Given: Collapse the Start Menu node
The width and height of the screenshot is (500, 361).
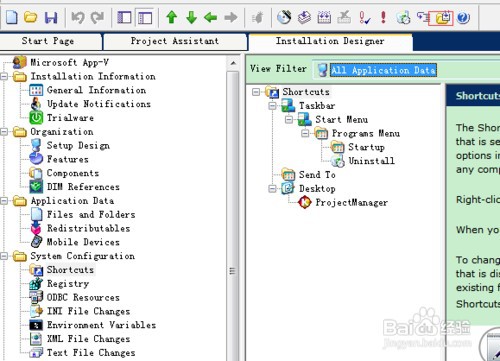Looking at the screenshot, I should pos(289,119).
